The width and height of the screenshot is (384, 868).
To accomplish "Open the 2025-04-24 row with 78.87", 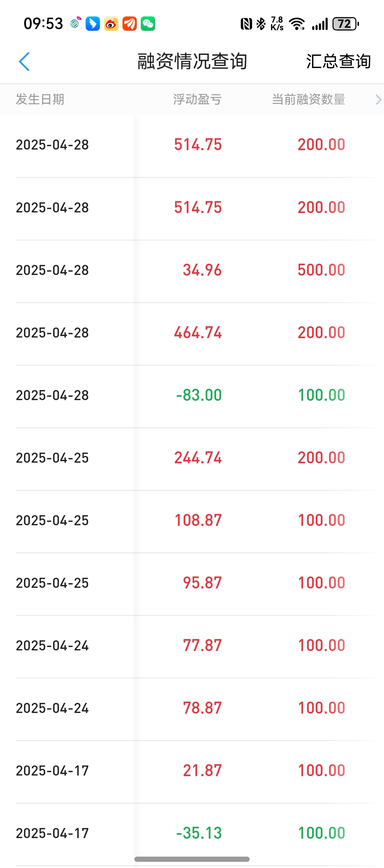I will click(x=192, y=708).
